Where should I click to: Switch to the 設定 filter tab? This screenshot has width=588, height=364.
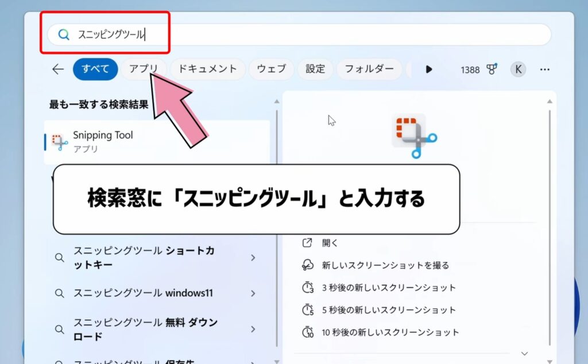click(x=315, y=69)
